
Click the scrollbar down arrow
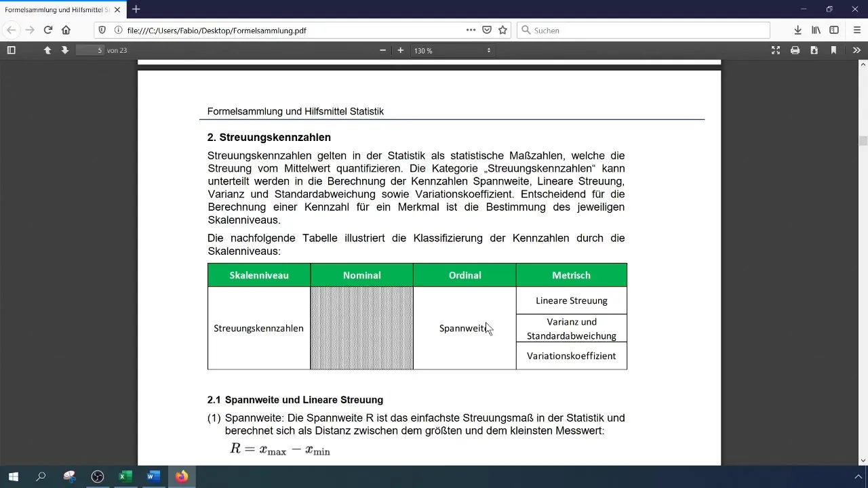(863, 461)
